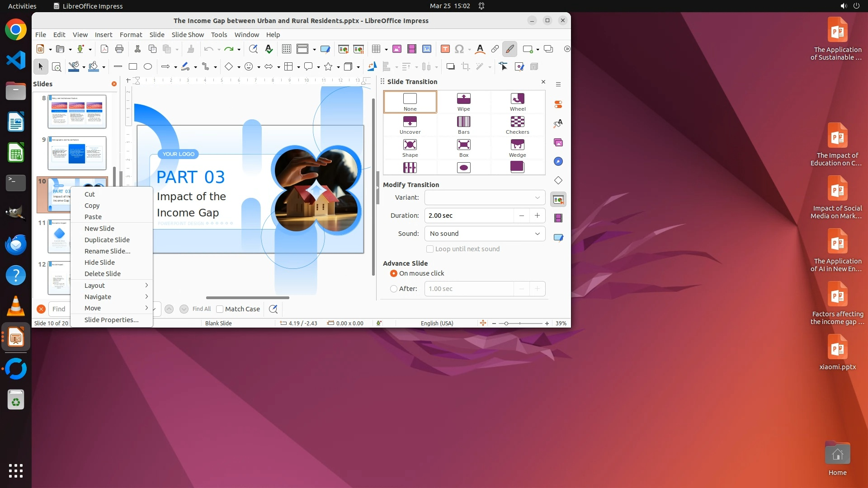Open the sidebar Gallery panel icon
868x488 pixels.
point(558,143)
